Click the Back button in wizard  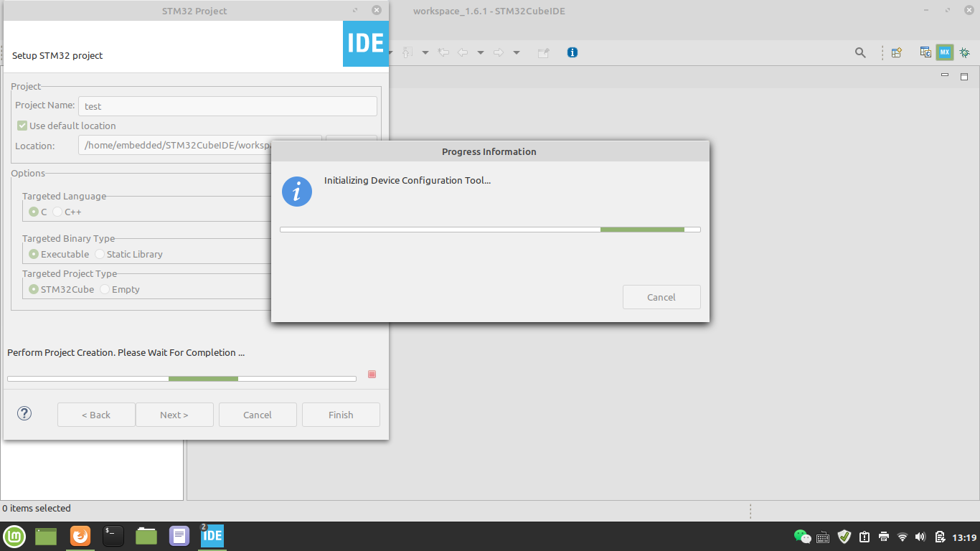[96, 415]
